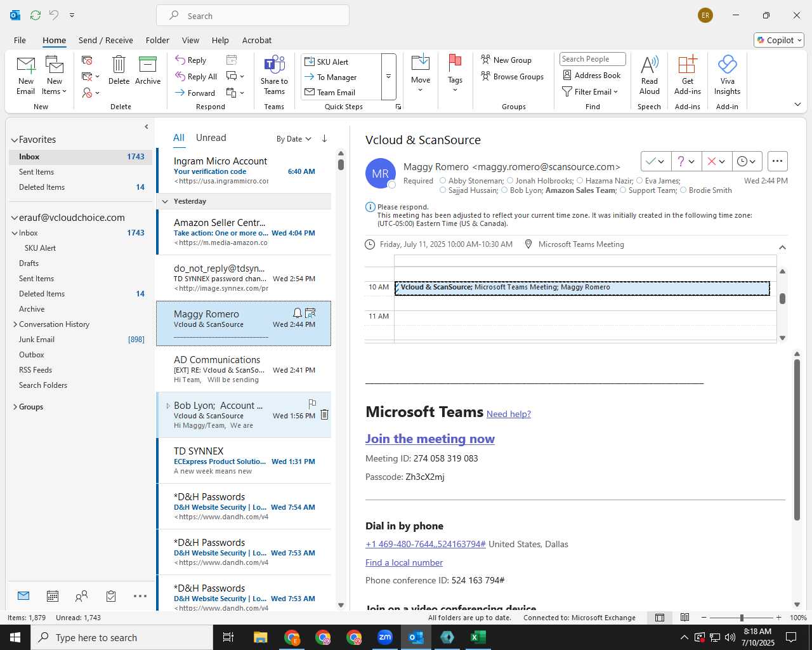Show Unread messages filter

(x=211, y=138)
